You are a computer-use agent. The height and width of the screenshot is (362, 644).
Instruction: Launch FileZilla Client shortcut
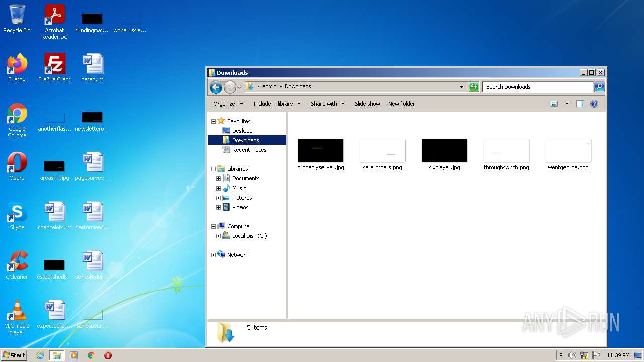coord(54,68)
